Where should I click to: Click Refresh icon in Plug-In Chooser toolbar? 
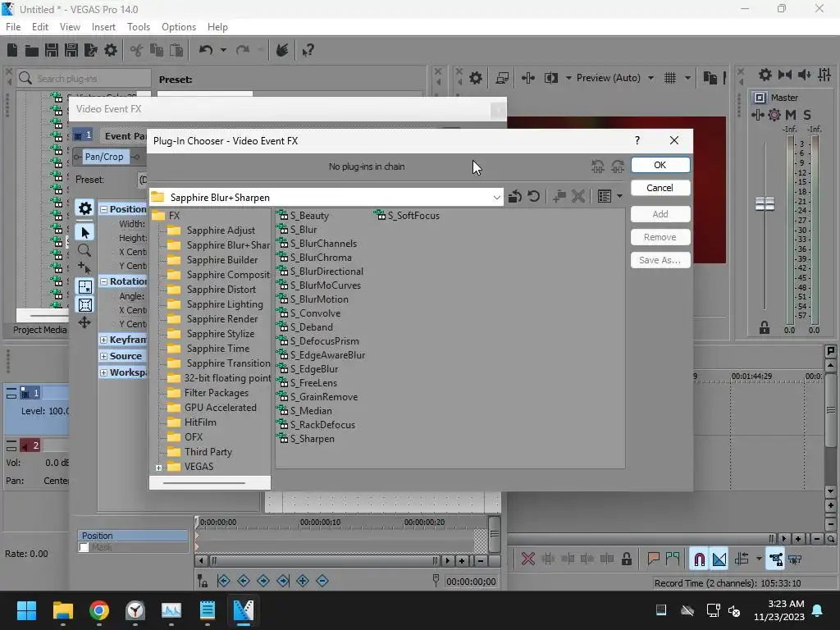tap(533, 197)
